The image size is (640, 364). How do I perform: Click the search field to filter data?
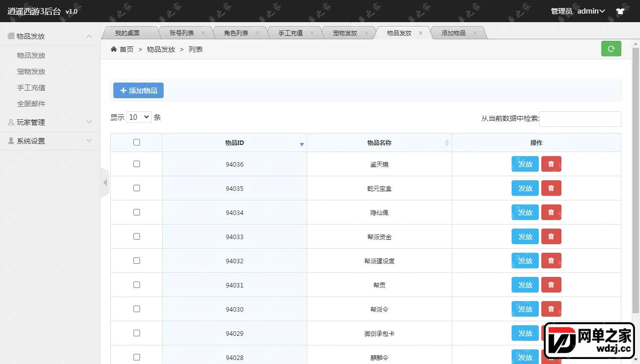(x=580, y=119)
